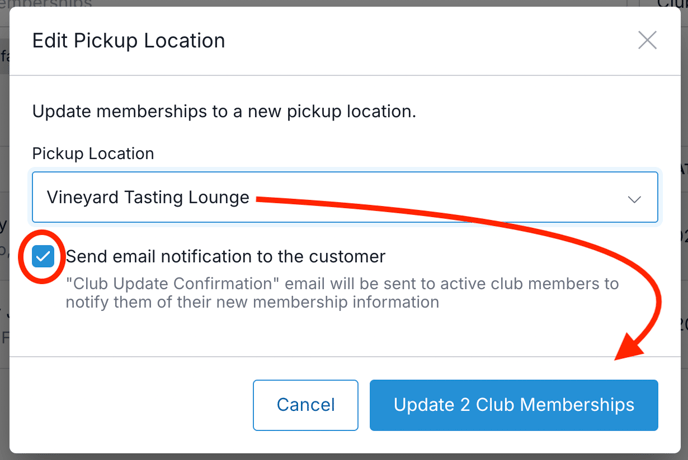The width and height of the screenshot is (688, 460).
Task: Focus the Pickup Location select input
Action: (x=345, y=197)
